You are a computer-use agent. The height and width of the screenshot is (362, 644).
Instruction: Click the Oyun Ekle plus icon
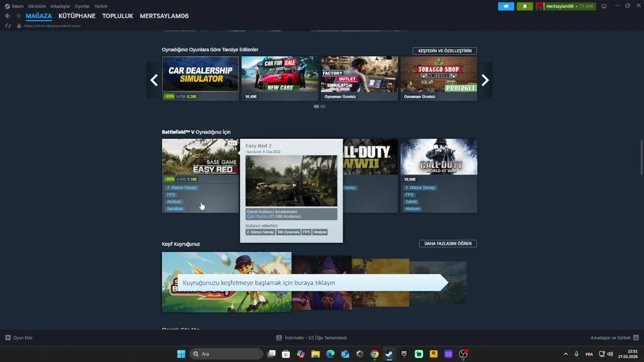[8, 337]
